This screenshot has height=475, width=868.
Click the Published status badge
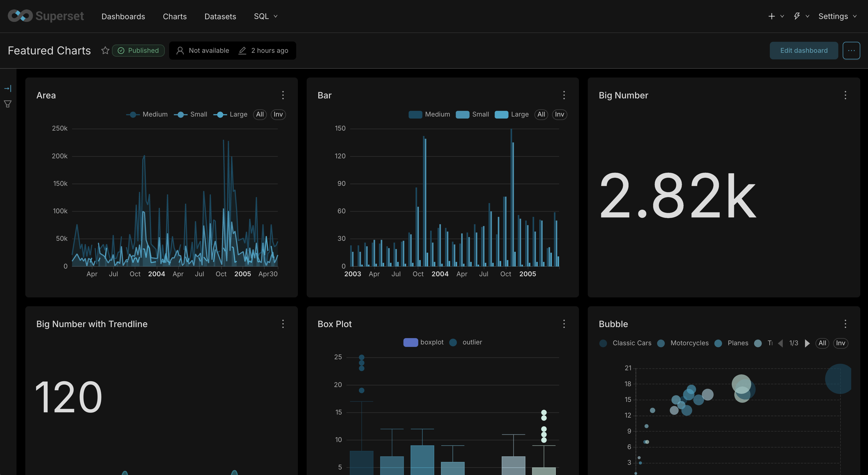(138, 51)
